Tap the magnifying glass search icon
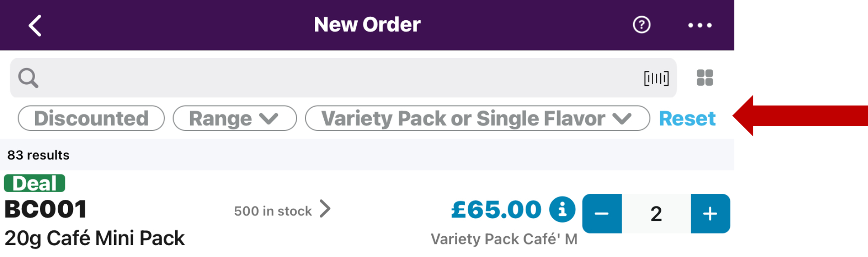This screenshot has width=868, height=257. [28, 78]
